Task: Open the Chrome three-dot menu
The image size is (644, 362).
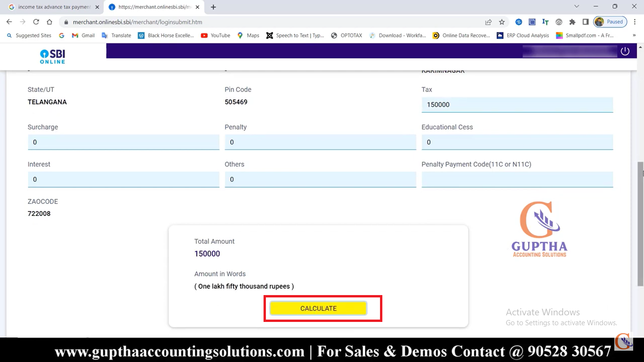Action: click(635, 22)
